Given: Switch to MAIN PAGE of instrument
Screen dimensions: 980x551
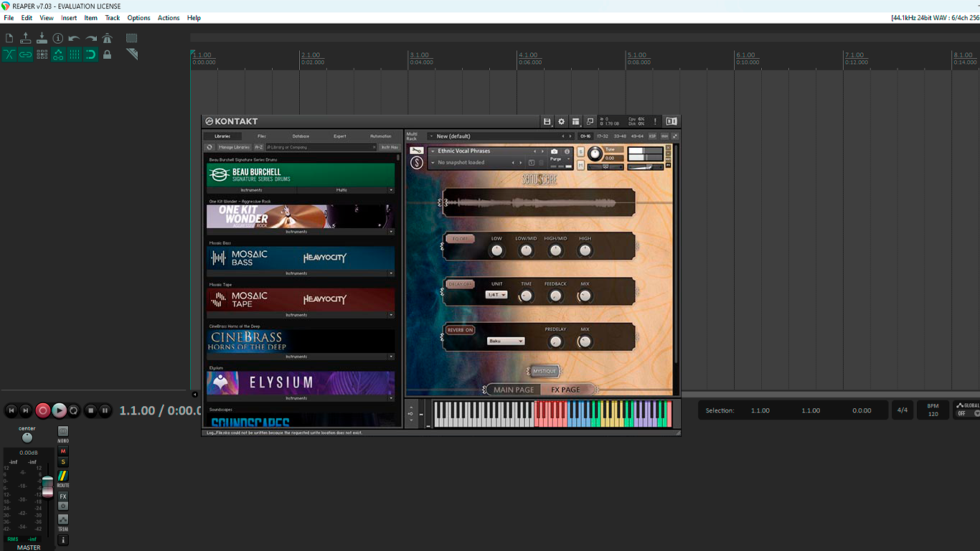Looking at the screenshot, I should pyautogui.click(x=514, y=390).
